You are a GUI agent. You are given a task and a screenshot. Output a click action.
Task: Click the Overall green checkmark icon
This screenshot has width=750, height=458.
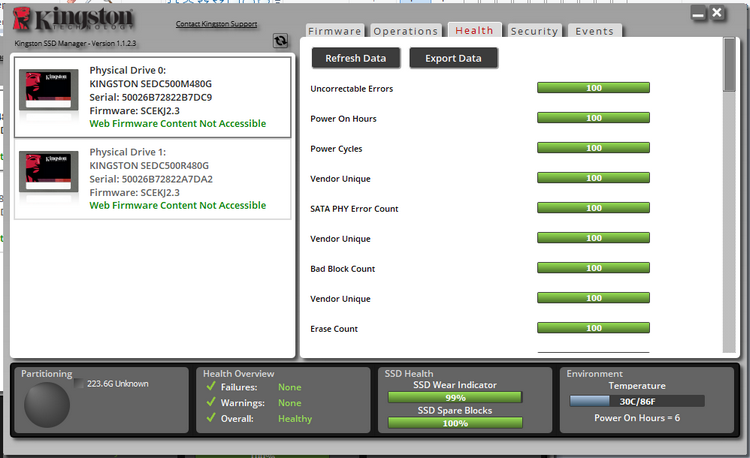point(211,418)
